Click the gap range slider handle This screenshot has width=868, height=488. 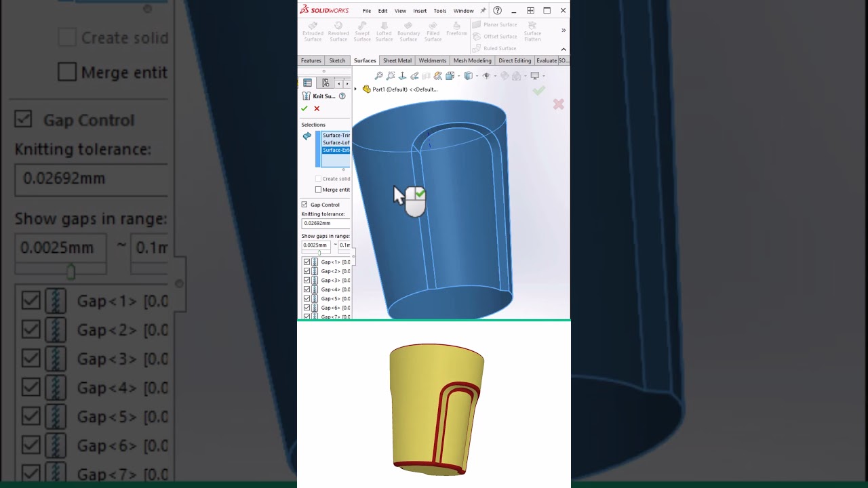tap(319, 253)
